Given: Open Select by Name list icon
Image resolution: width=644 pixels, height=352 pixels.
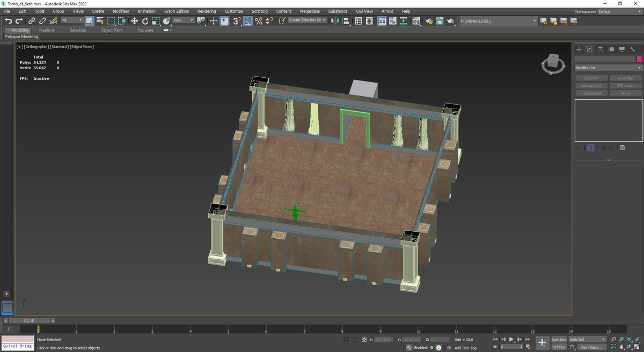Looking at the screenshot, I should click(x=100, y=20).
